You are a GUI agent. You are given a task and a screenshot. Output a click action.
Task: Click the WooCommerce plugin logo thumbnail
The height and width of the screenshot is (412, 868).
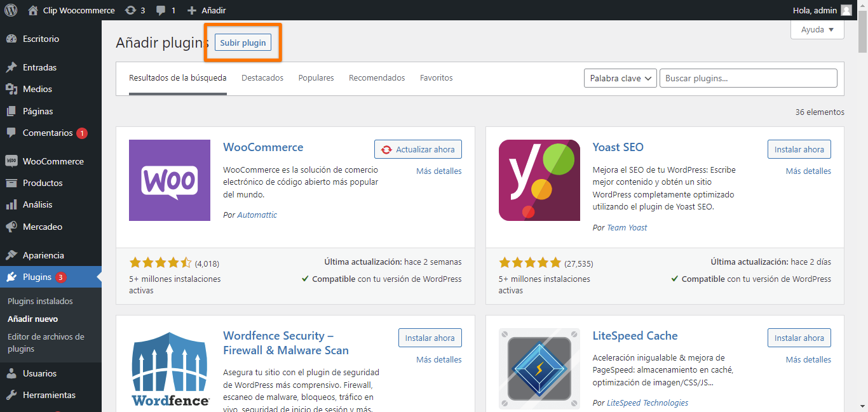tap(170, 180)
